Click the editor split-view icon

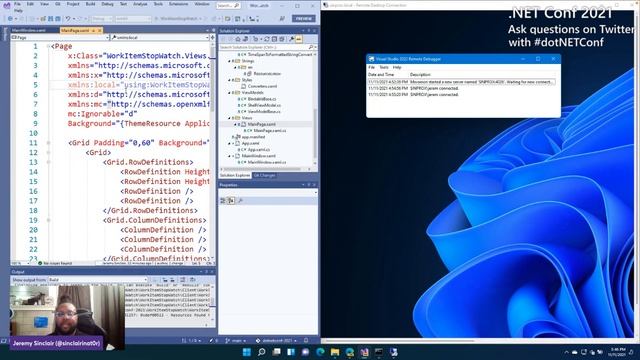click(212, 37)
